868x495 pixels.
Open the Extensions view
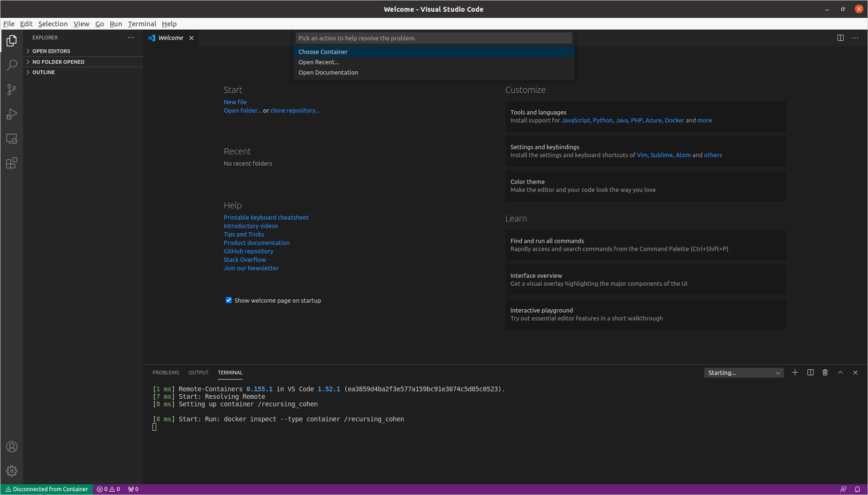click(12, 163)
